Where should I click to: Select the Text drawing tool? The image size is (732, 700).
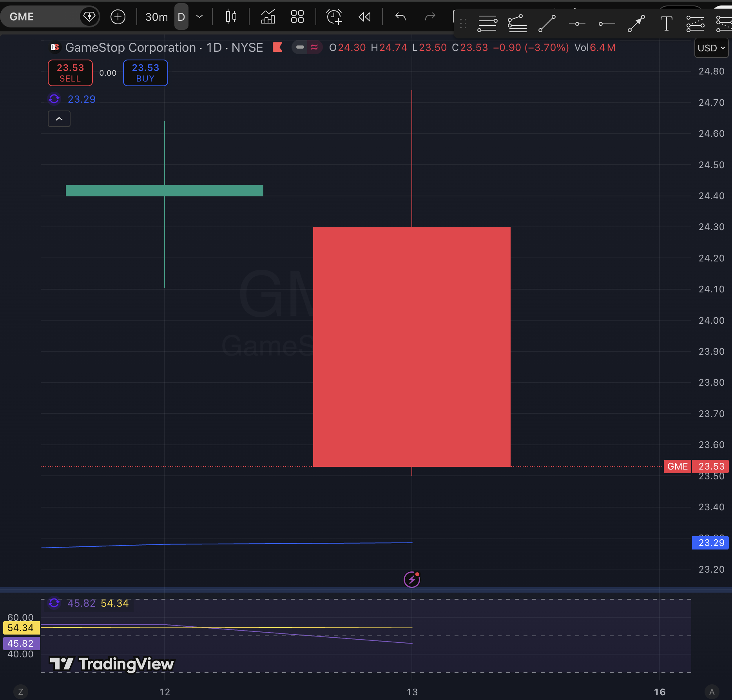(x=666, y=24)
